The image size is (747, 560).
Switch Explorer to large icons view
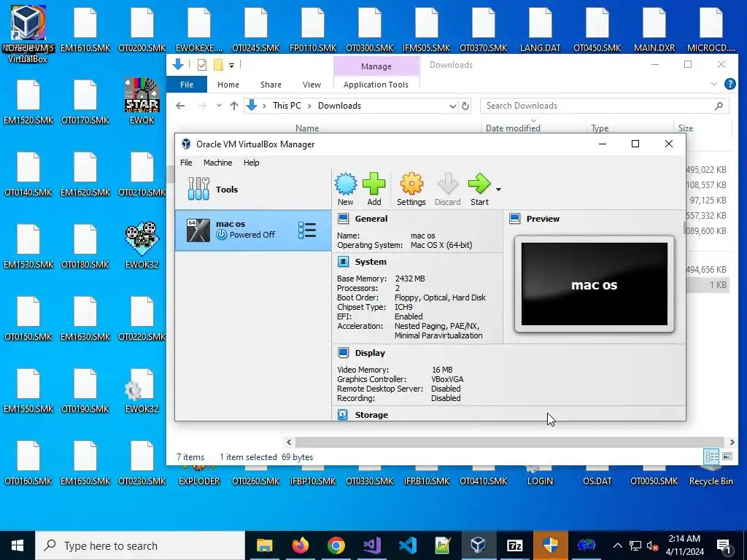tap(727, 456)
